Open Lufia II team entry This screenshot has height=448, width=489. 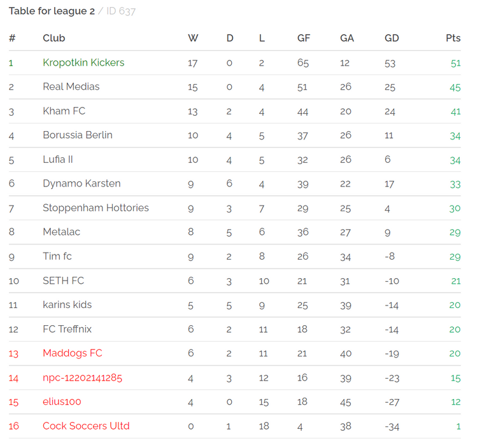[58, 159]
